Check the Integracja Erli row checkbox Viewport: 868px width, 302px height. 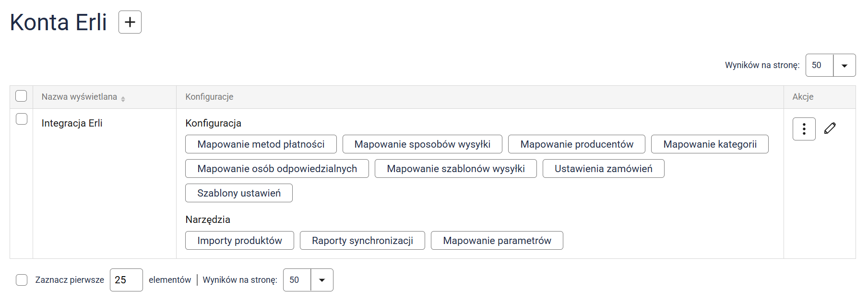(22, 119)
